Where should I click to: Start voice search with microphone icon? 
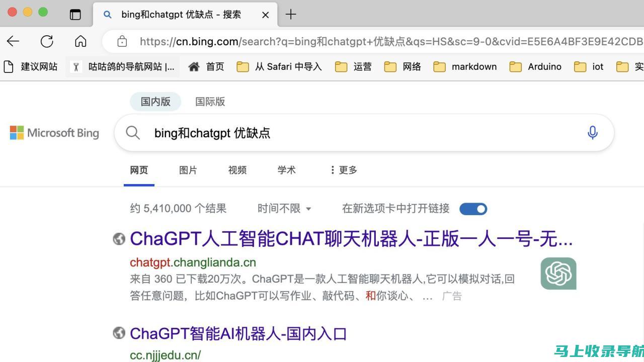pos(593,133)
